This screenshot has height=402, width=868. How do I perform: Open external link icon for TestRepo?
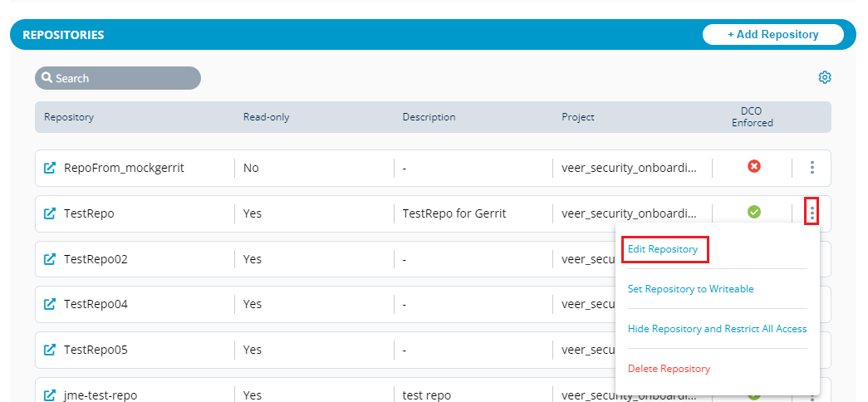point(50,213)
